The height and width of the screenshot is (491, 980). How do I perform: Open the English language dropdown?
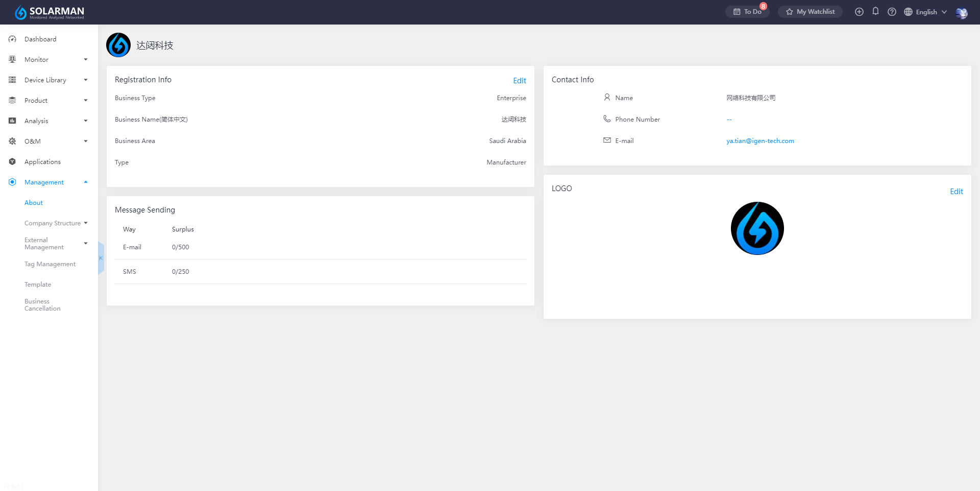926,12
